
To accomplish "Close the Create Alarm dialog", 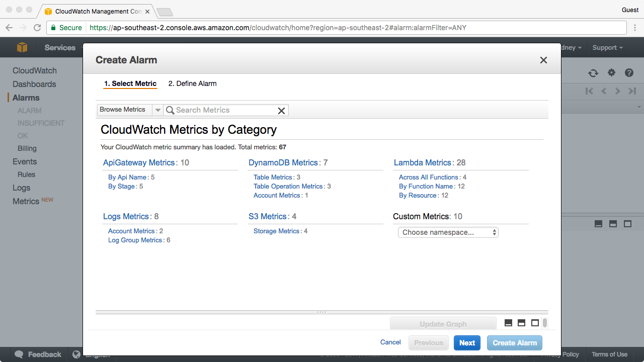I will (x=543, y=60).
